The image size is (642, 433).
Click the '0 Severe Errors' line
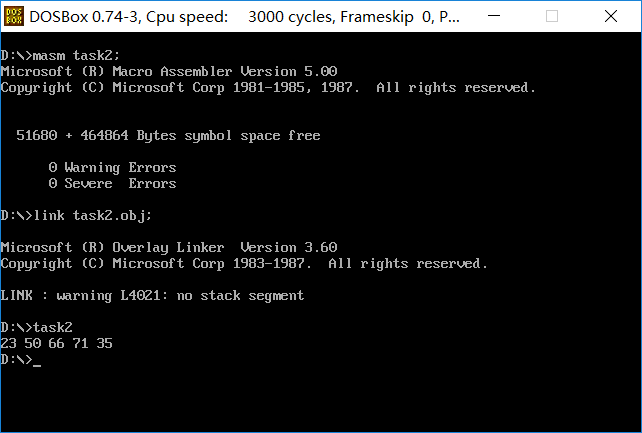tap(113, 183)
